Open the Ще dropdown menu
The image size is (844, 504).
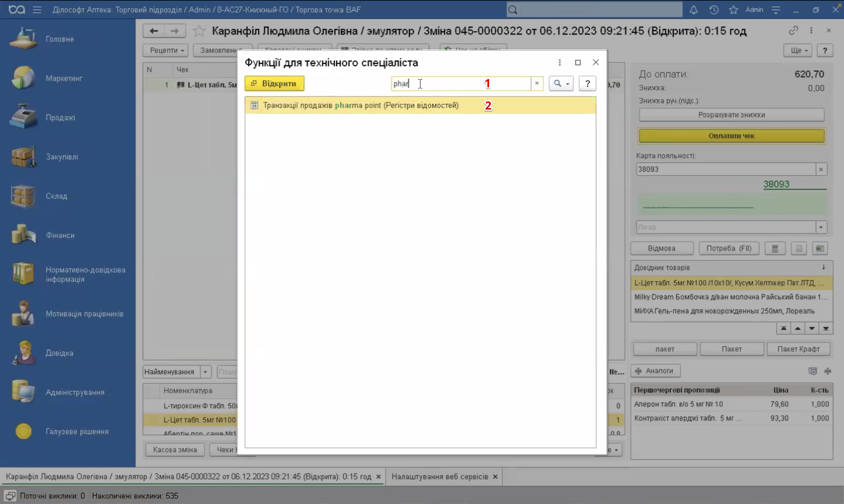tap(798, 50)
